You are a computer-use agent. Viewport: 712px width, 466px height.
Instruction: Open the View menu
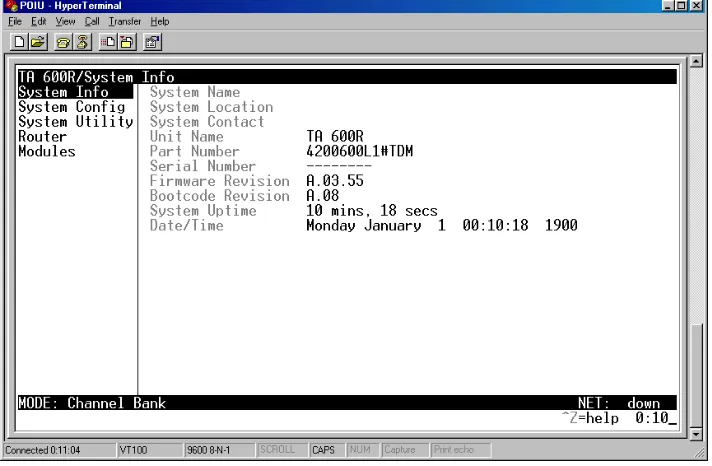pos(65,21)
